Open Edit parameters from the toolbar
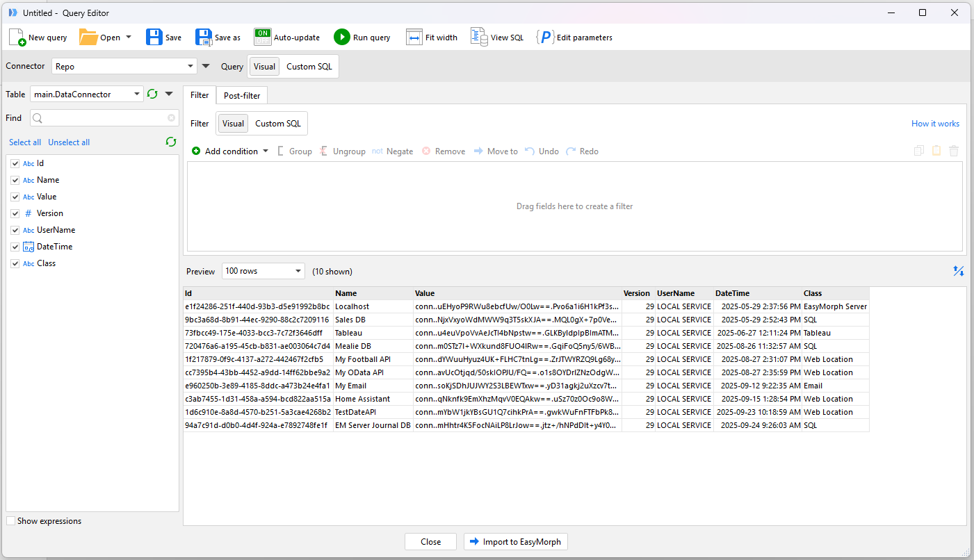Image resolution: width=974 pixels, height=560 pixels. pos(544,38)
